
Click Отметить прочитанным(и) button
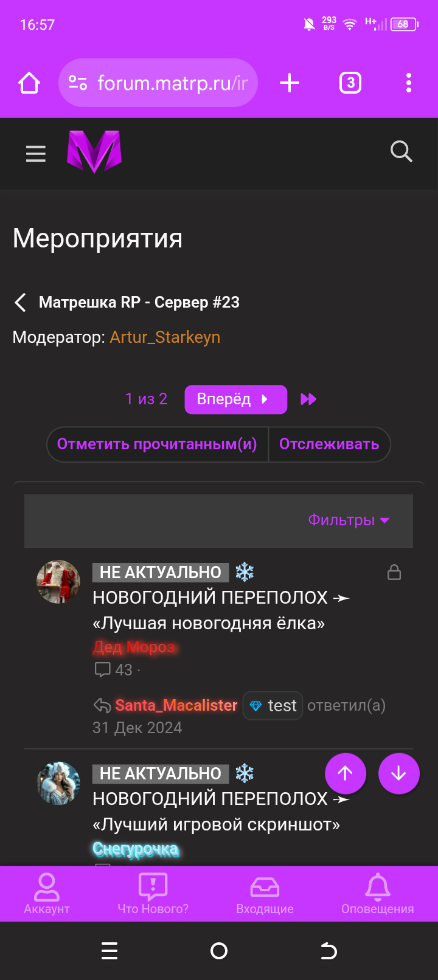[x=157, y=444]
